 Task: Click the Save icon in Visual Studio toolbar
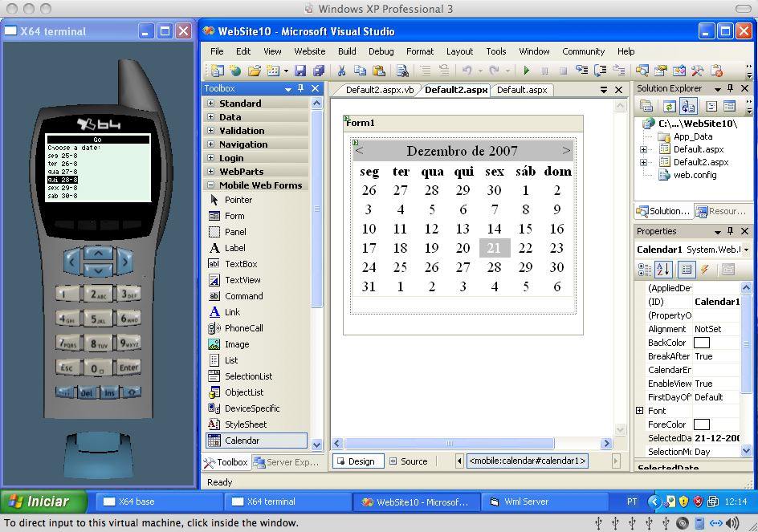tap(300, 71)
